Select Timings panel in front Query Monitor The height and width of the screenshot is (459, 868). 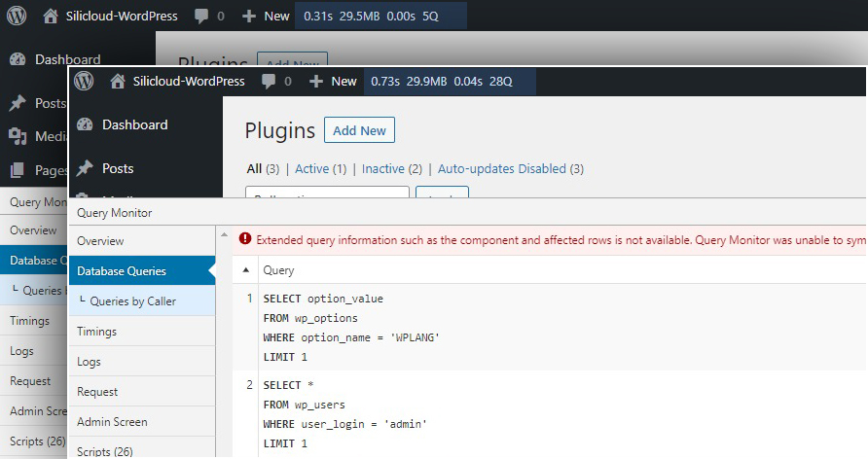pyautogui.click(x=142, y=332)
